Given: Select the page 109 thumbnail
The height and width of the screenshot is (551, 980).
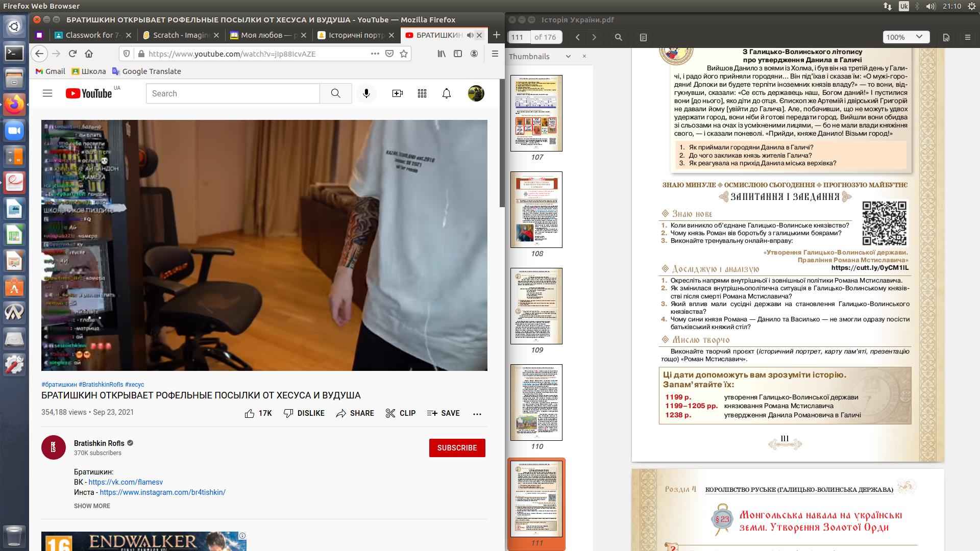Looking at the screenshot, I should [x=536, y=306].
